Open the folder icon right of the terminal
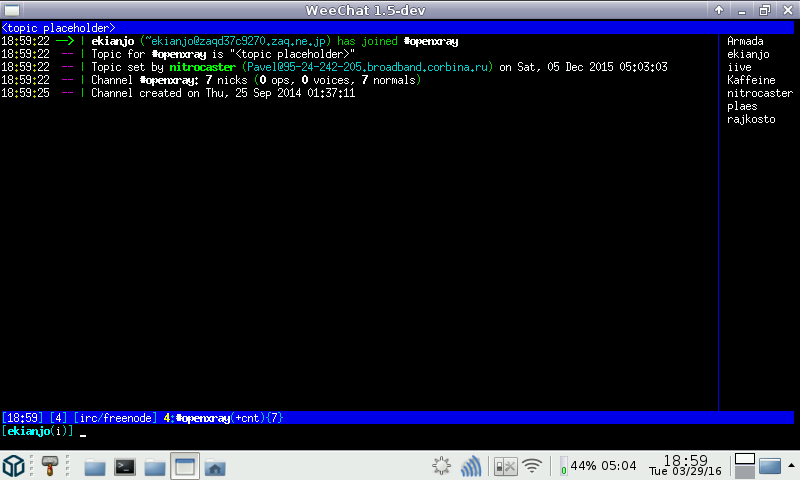Viewport: 800px width, 480px height. [155, 466]
